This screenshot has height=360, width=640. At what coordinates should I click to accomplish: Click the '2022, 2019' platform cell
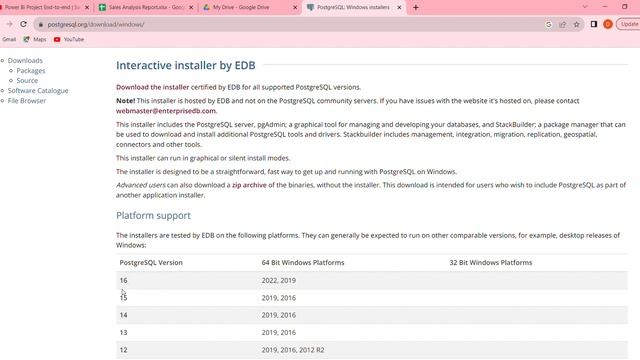[279, 280]
